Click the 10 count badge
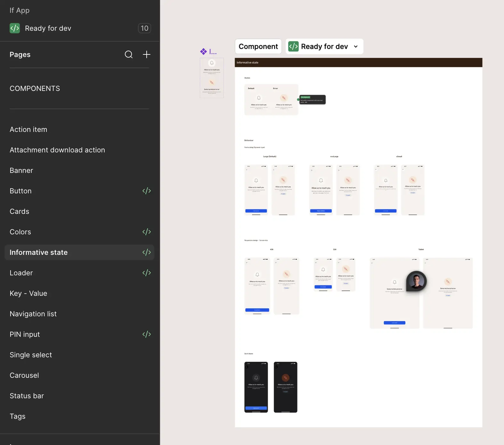This screenshot has height=445, width=504. (144, 28)
